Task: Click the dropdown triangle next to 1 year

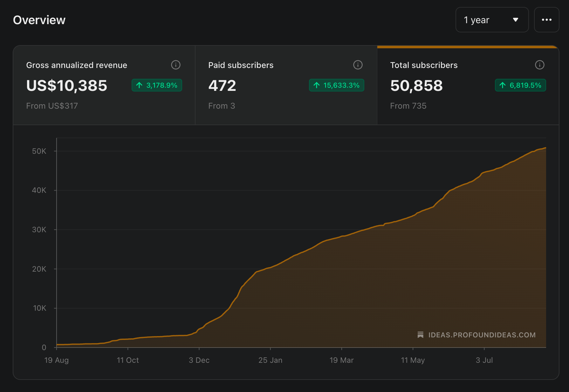Action: [516, 20]
